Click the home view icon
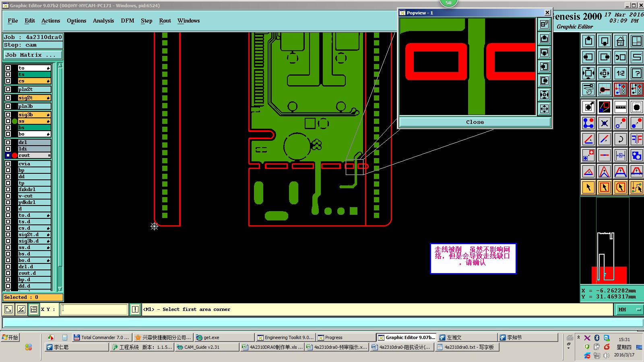 (x=620, y=41)
